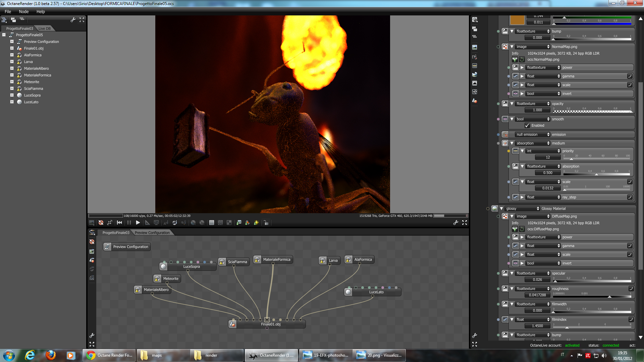Click the recenter view icon
Screen dimensions: 644x362
101,223
